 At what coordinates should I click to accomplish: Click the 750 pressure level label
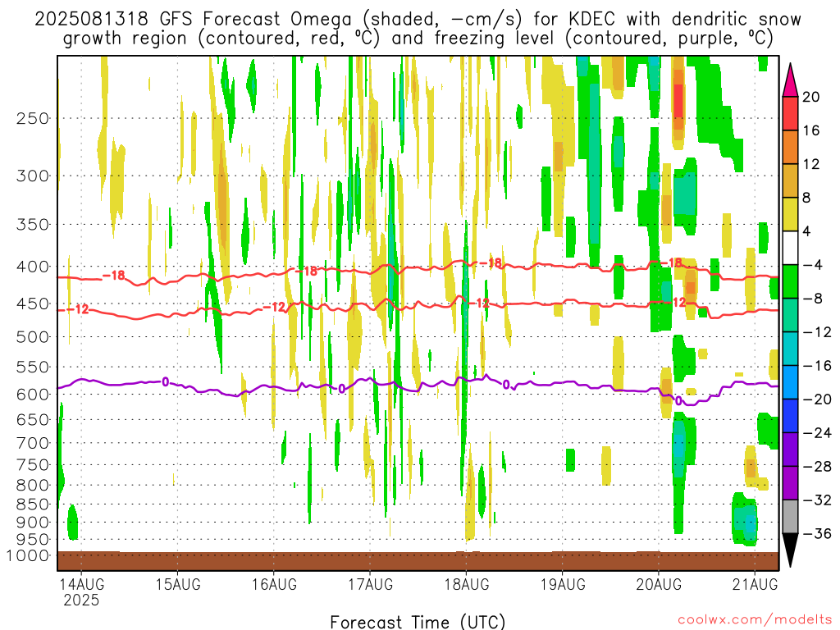click(x=33, y=465)
